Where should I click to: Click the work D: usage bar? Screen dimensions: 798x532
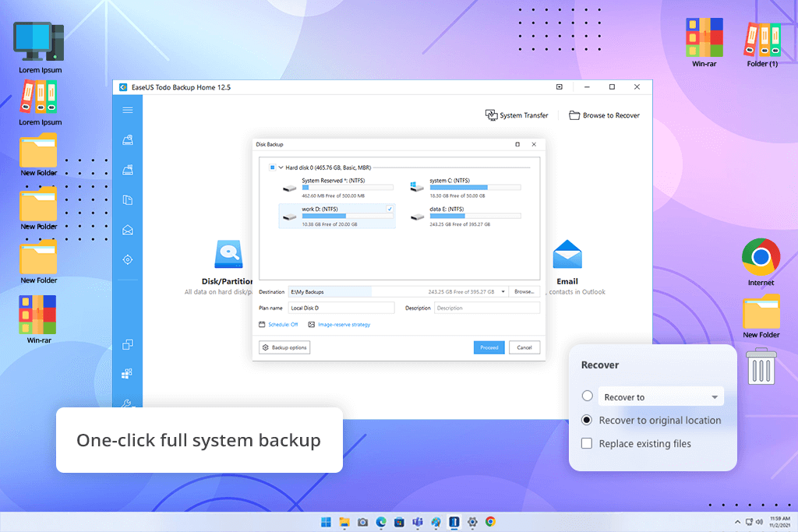348,217
